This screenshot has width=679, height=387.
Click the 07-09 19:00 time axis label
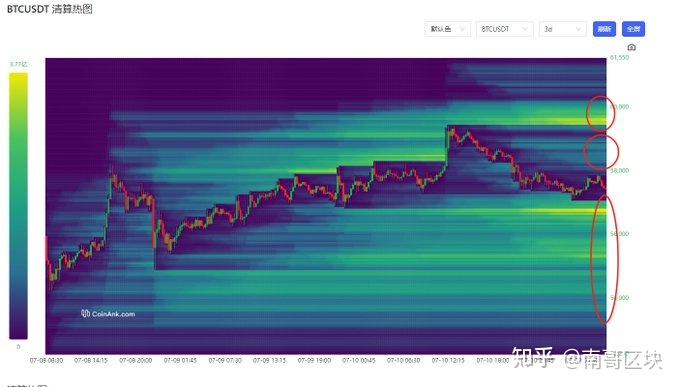coord(314,360)
